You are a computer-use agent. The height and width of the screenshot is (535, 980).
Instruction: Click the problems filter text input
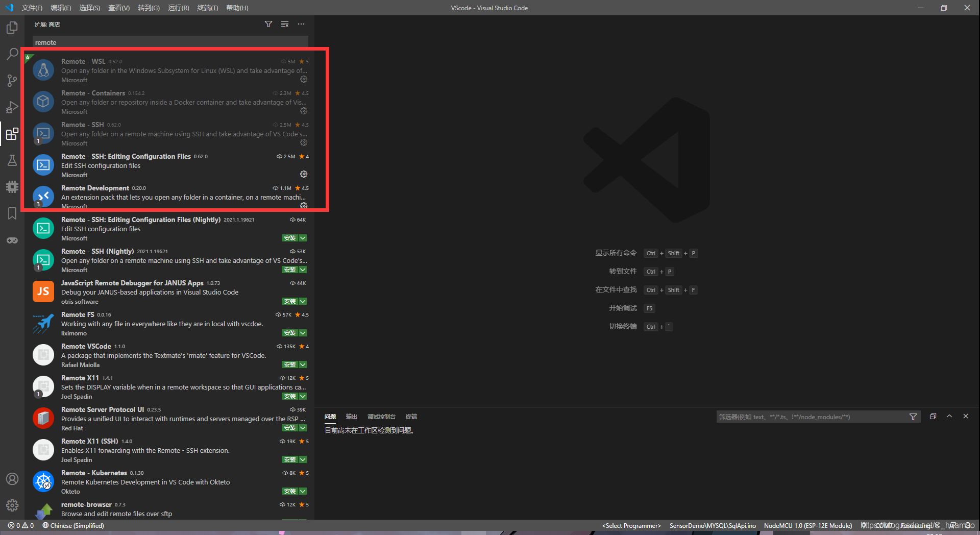(x=812, y=417)
